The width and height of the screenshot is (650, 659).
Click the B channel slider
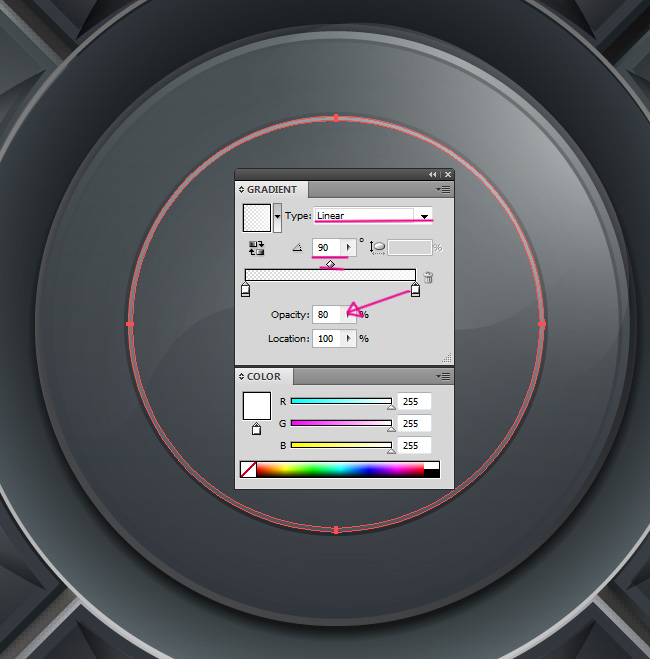coord(341,445)
